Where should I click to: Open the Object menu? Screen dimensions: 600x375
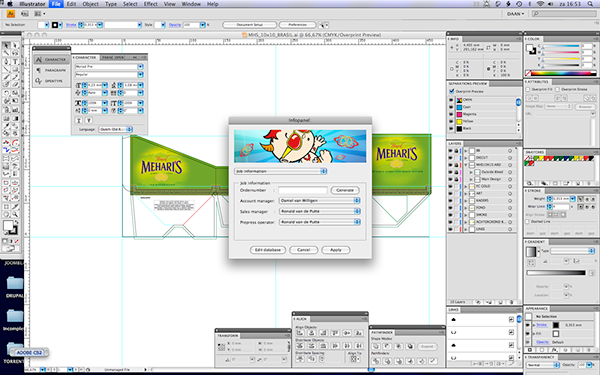[x=90, y=4]
